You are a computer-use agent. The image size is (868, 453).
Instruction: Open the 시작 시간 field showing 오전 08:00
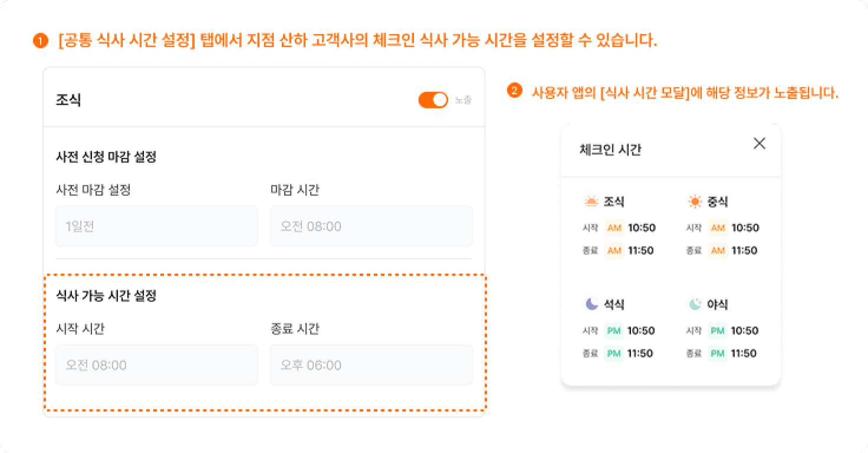tap(157, 365)
